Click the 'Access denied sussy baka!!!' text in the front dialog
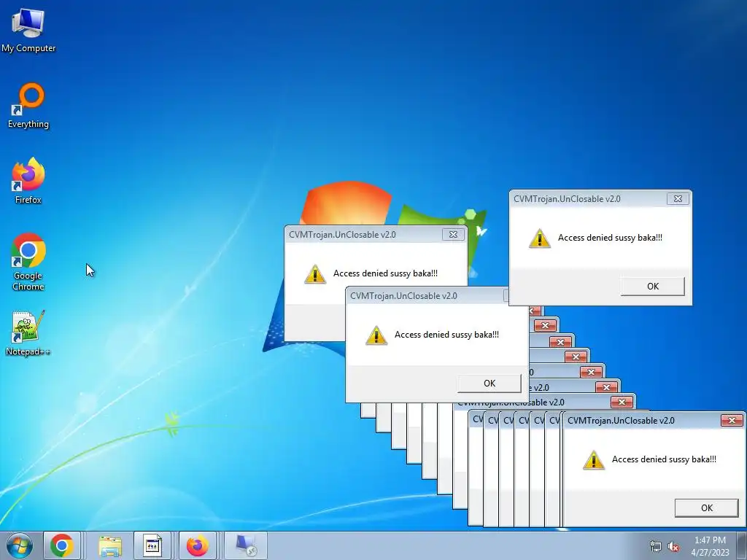Screen dimensions: 747x560 (664, 459)
